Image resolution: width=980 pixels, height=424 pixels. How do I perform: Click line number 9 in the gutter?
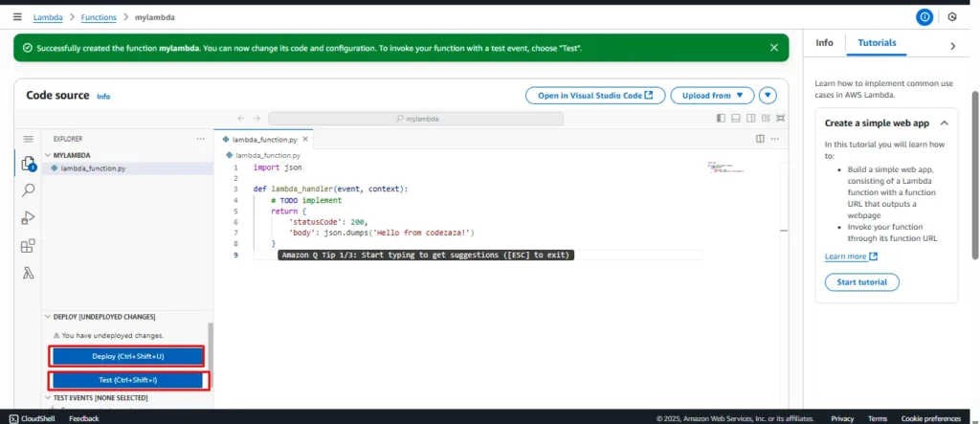pos(235,256)
